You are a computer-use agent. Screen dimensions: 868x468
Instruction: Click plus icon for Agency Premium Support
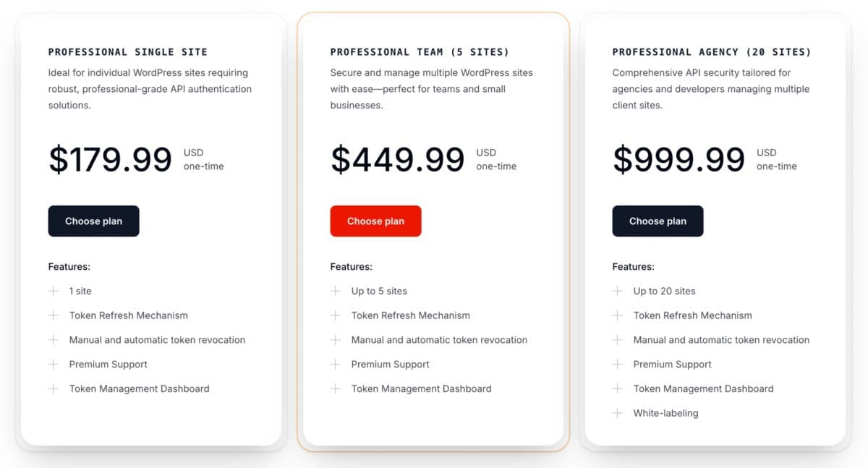pyautogui.click(x=617, y=364)
